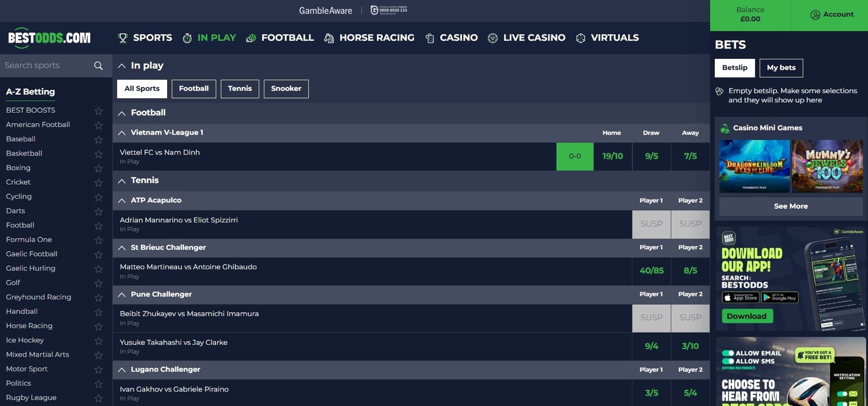Open the Dragon Kingdom Eyes of Fire game
This screenshot has height=406, width=868.
tap(755, 166)
